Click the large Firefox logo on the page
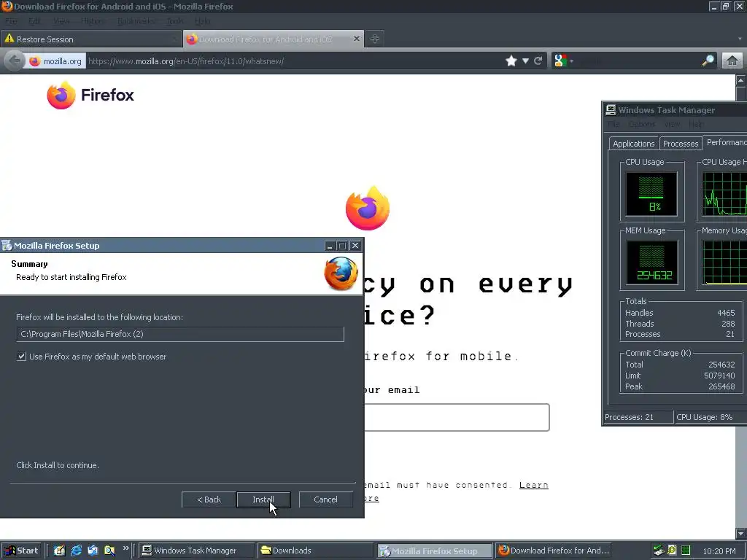 [368, 209]
